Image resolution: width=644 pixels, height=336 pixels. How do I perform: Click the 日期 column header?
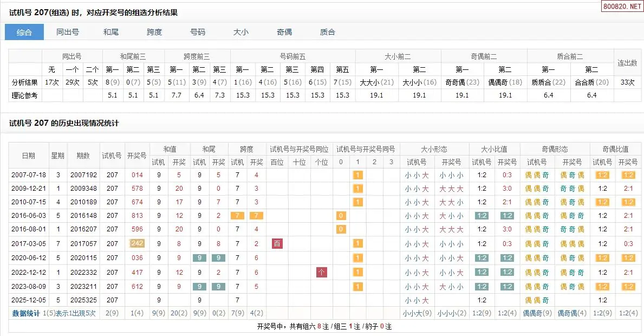pyautogui.click(x=29, y=156)
